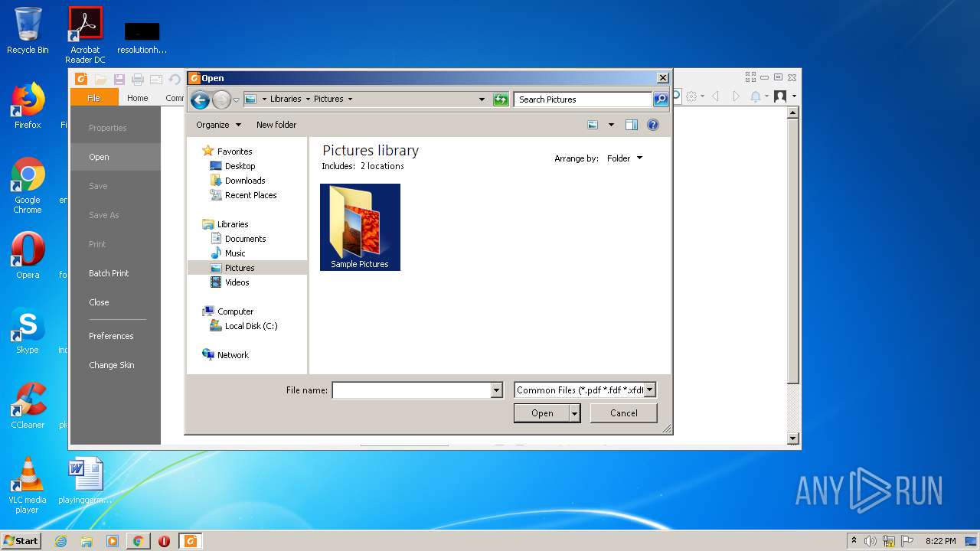
Task: Open the Help question mark icon
Action: tap(653, 125)
